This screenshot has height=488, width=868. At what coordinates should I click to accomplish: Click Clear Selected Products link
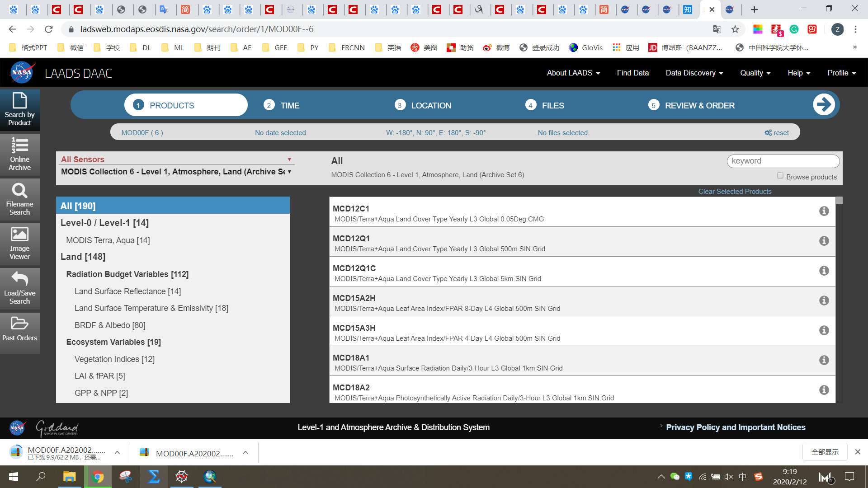[x=735, y=192]
